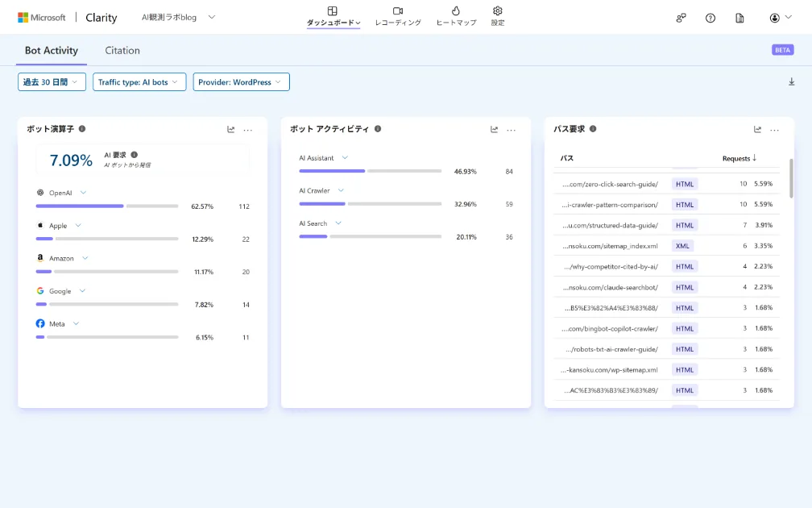This screenshot has width=812, height=508.
Task: Open the trend chart icon on ボット アクティビティ card
Action: (493, 128)
